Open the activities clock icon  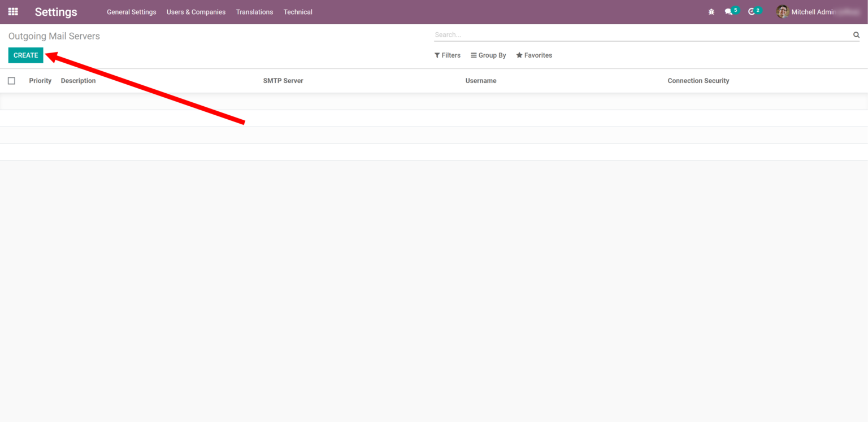(752, 11)
